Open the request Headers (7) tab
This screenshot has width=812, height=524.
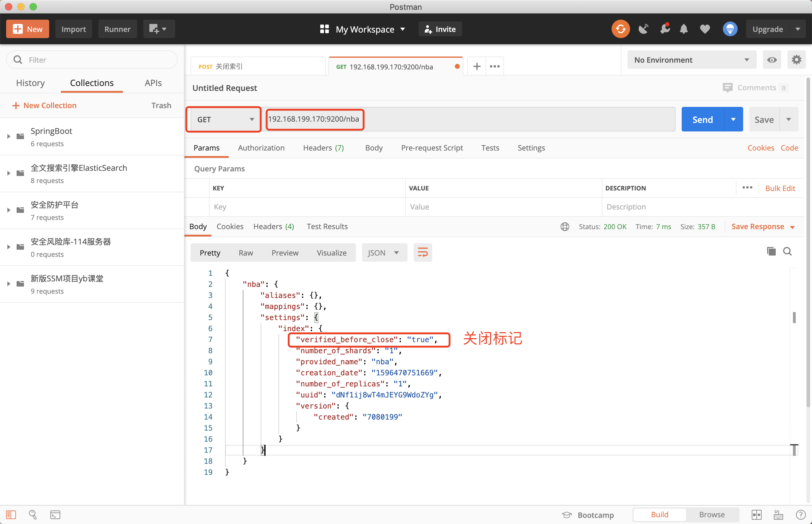(x=323, y=148)
